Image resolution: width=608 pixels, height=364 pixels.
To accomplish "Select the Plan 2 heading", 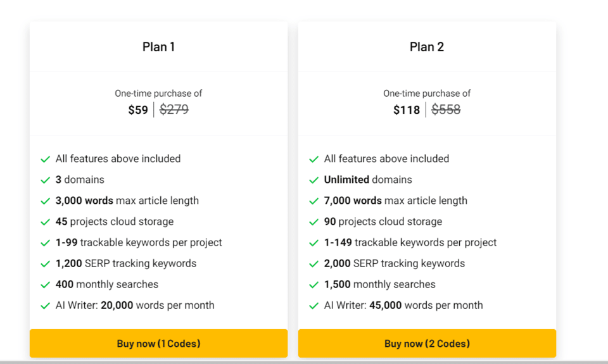I will click(x=427, y=47).
